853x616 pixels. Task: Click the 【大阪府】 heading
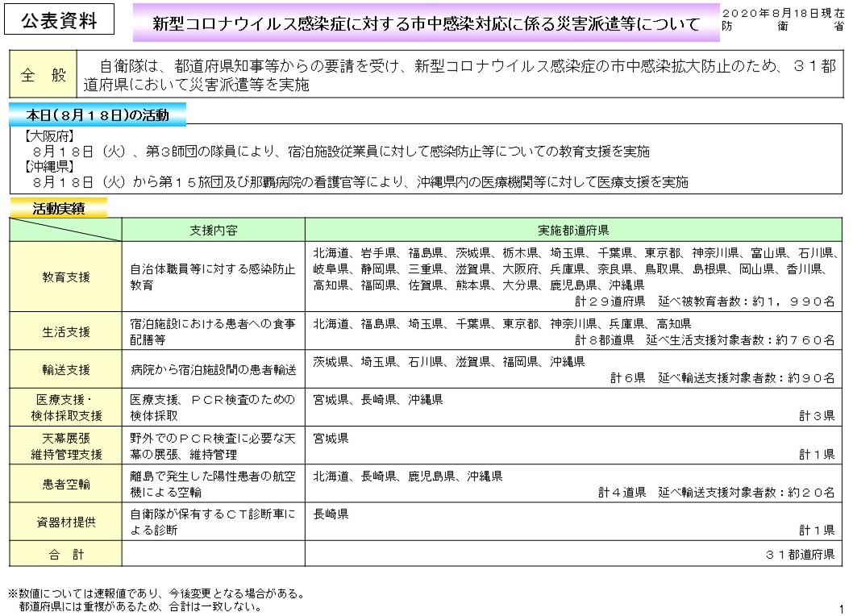48,135
